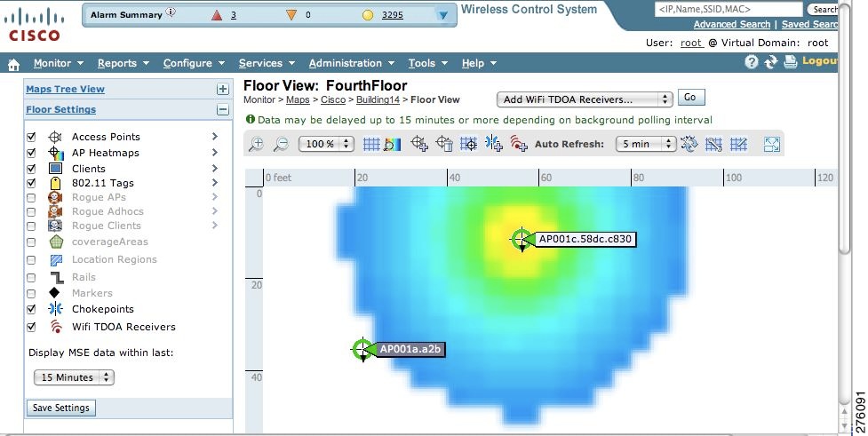This screenshot has width=868, height=436.
Task: Click the Cisco logo
Action: tap(35, 24)
